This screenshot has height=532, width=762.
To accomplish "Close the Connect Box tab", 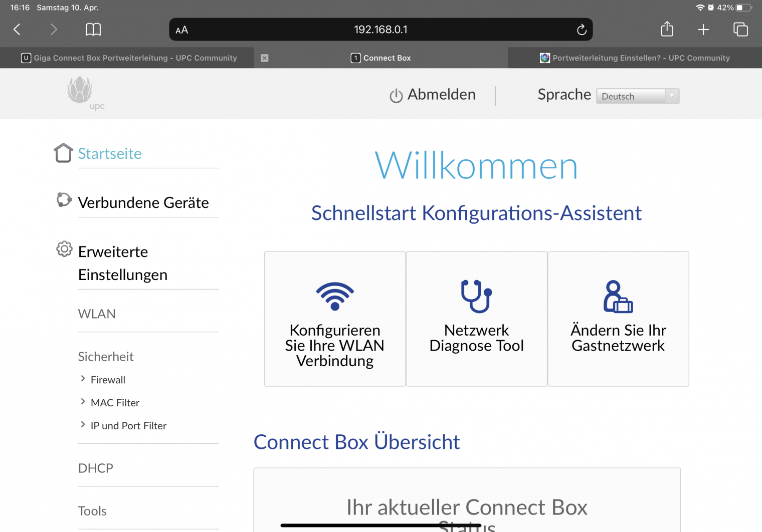I will pos(265,58).
